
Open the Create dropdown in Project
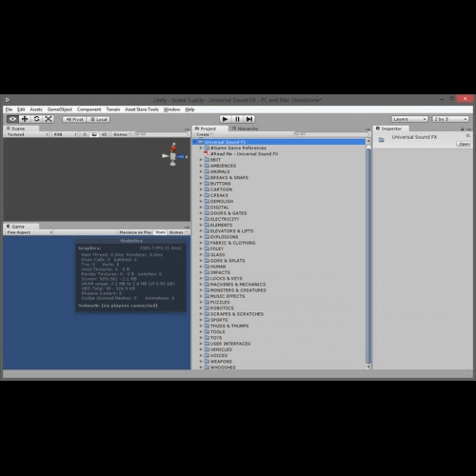pos(204,134)
